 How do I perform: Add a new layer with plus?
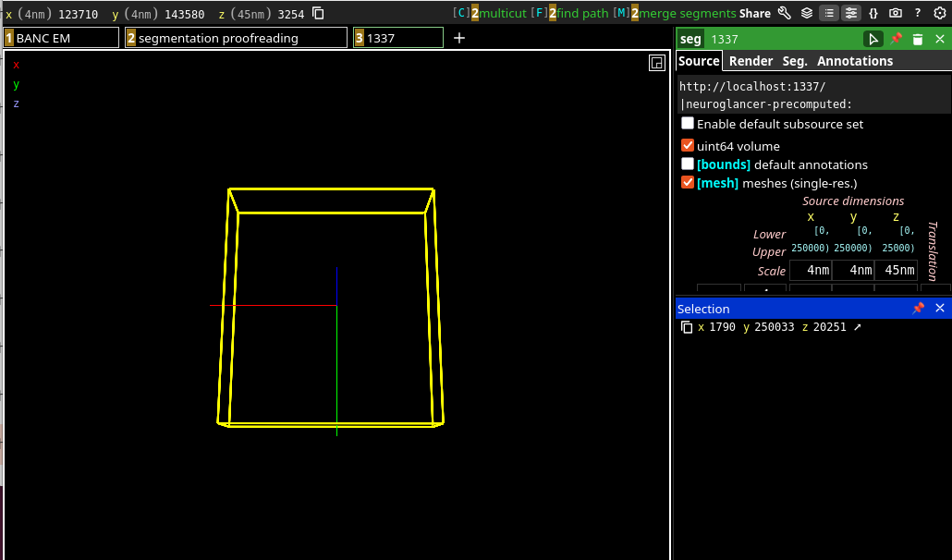[x=459, y=38]
